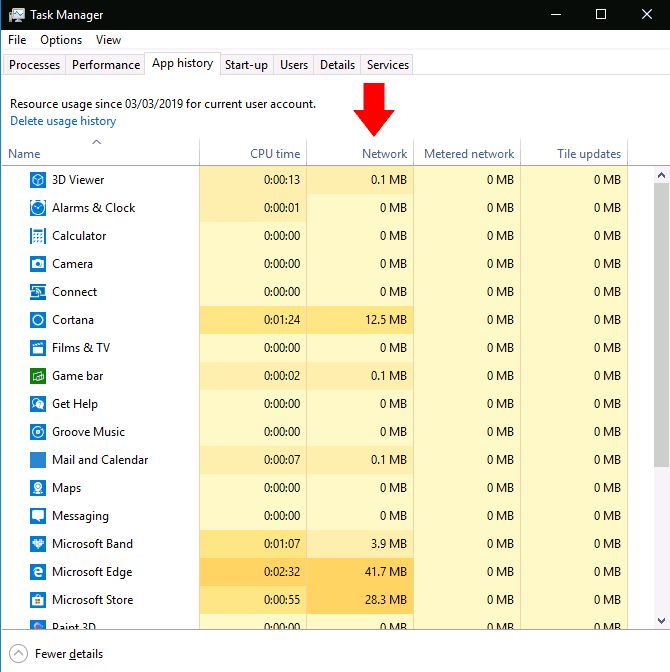670x672 pixels.
Task: Click the Mail and Calendar app icon
Action: (x=38, y=460)
